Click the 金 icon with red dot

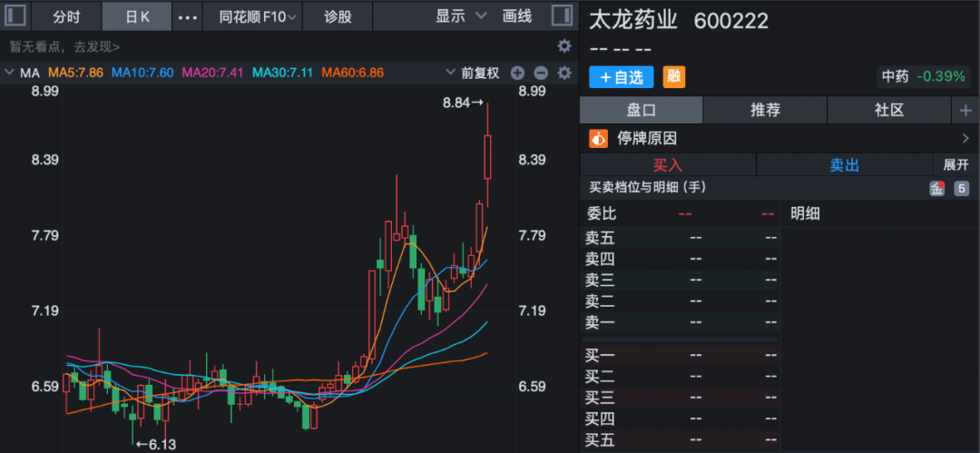tap(936, 189)
